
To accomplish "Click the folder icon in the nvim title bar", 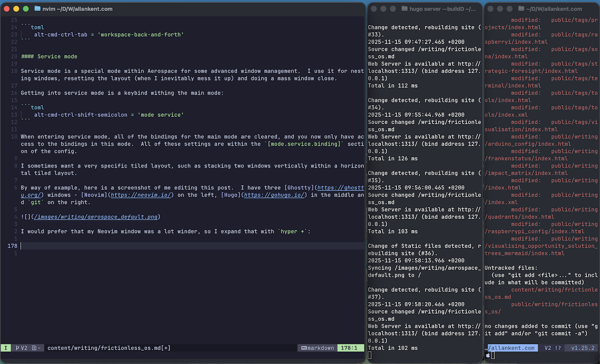I will (x=38, y=9).
